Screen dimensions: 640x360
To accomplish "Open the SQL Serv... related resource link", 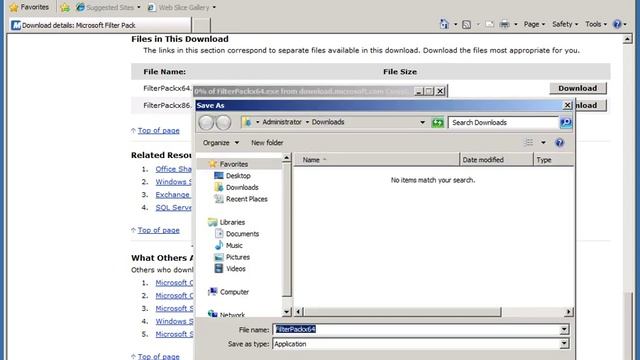I will click(173, 207).
